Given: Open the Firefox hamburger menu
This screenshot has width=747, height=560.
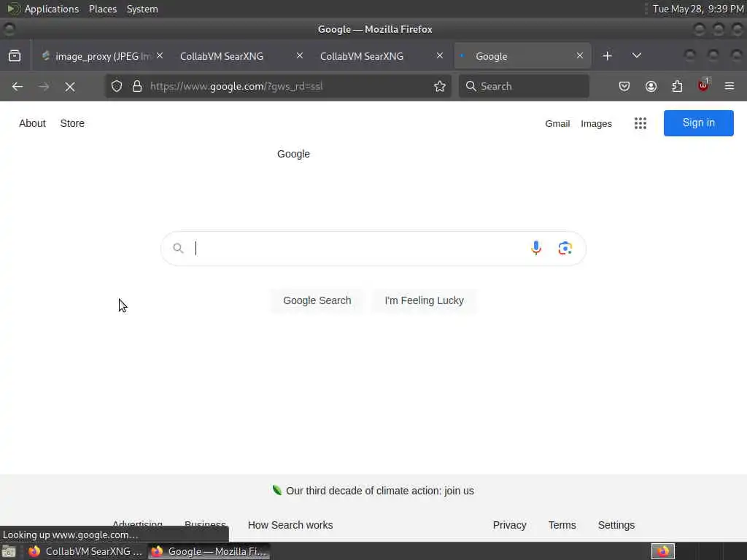Looking at the screenshot, I should tap(729, 86).
